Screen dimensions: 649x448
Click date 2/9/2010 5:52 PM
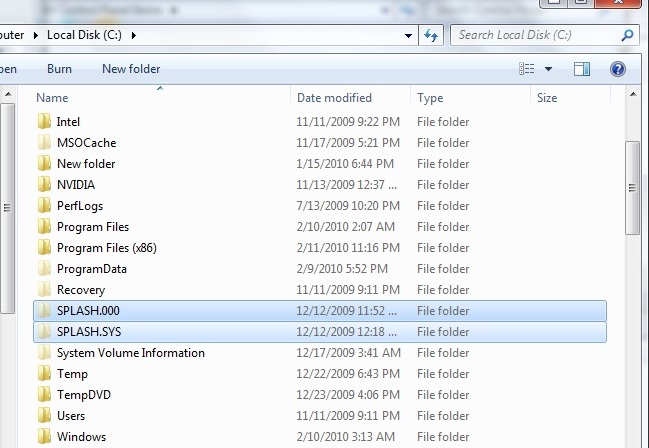pos(342,269)
